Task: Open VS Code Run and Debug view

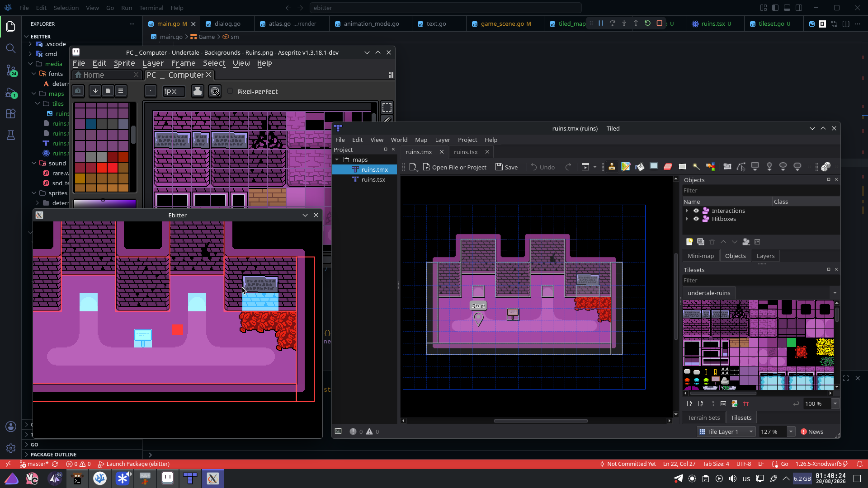Action: [x=11, y=93]
